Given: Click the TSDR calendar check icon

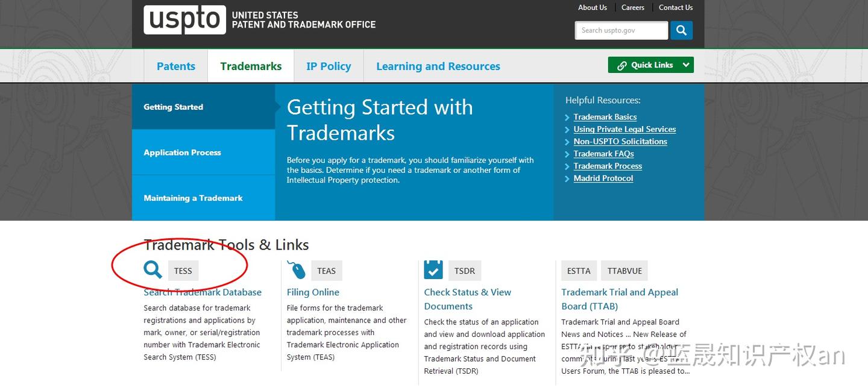Looking at the screenshot, I should pyautogui.click(x=433, y=269).
